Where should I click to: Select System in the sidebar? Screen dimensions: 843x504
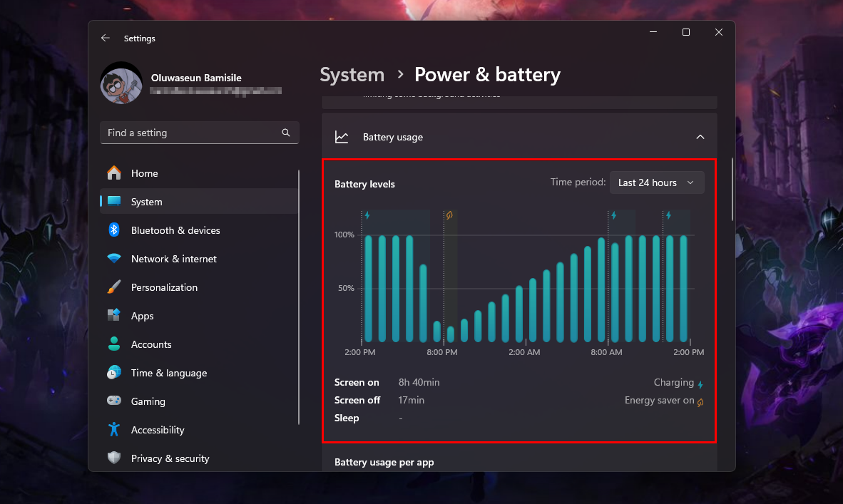(x=200, y=202)
